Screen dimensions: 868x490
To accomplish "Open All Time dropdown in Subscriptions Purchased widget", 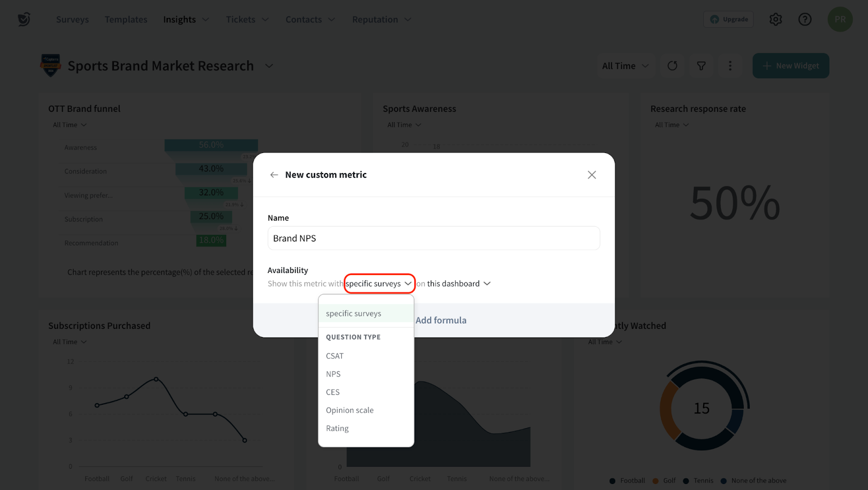I will [x=69, y=342].
